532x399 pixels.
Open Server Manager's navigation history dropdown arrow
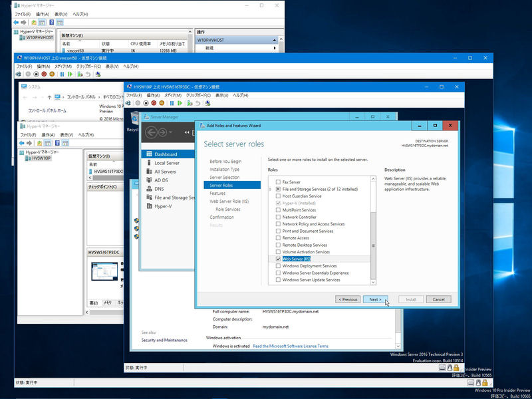click(x=171, y=132)
